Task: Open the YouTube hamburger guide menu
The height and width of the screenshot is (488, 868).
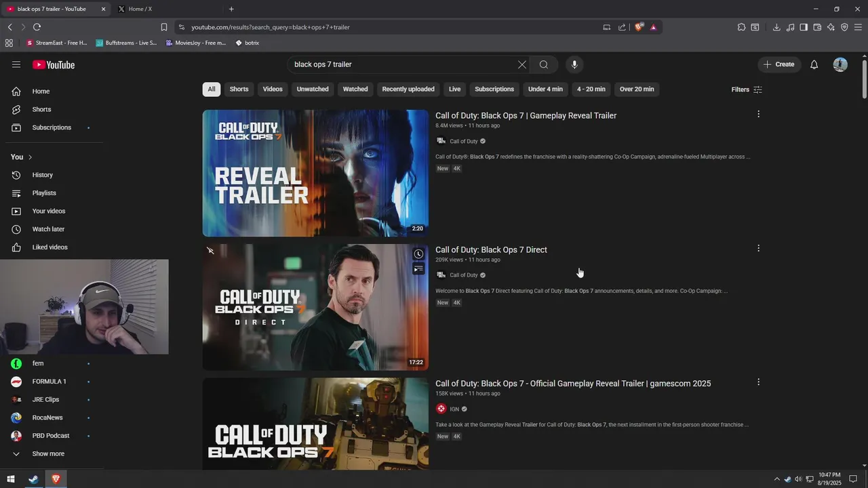Action: coord(16,64)
